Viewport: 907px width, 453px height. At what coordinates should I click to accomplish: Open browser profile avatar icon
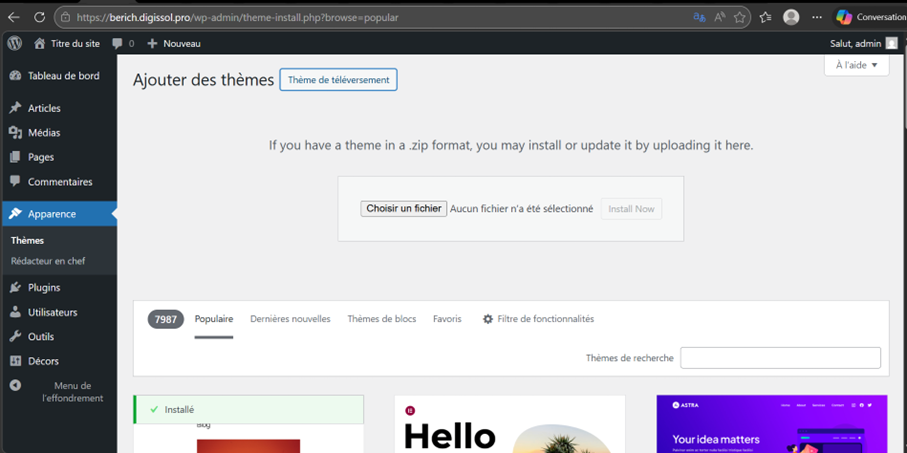tap(791, 17)
